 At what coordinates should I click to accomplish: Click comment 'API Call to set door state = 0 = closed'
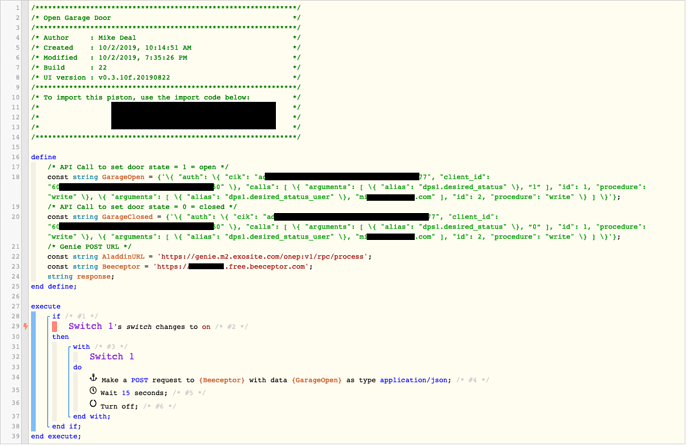click(x=142, y=207)
